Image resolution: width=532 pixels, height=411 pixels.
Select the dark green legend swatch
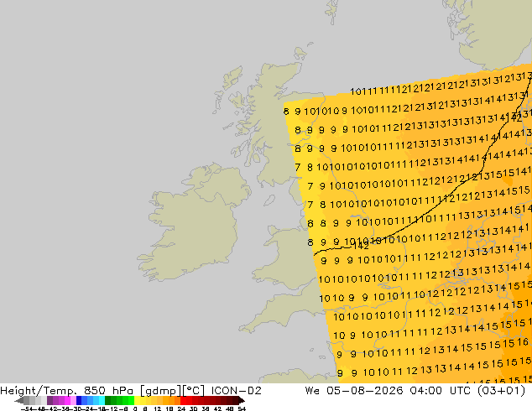[x=108, y=400]
